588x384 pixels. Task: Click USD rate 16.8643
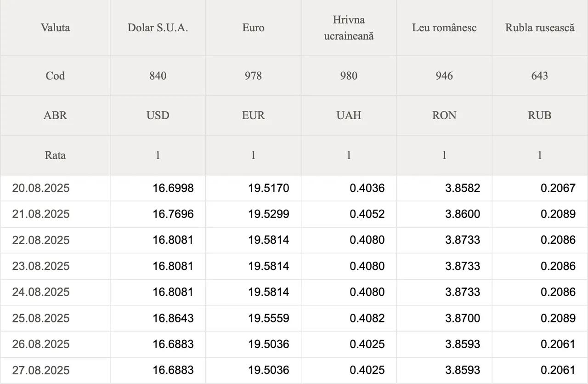(x=173, y=318)
